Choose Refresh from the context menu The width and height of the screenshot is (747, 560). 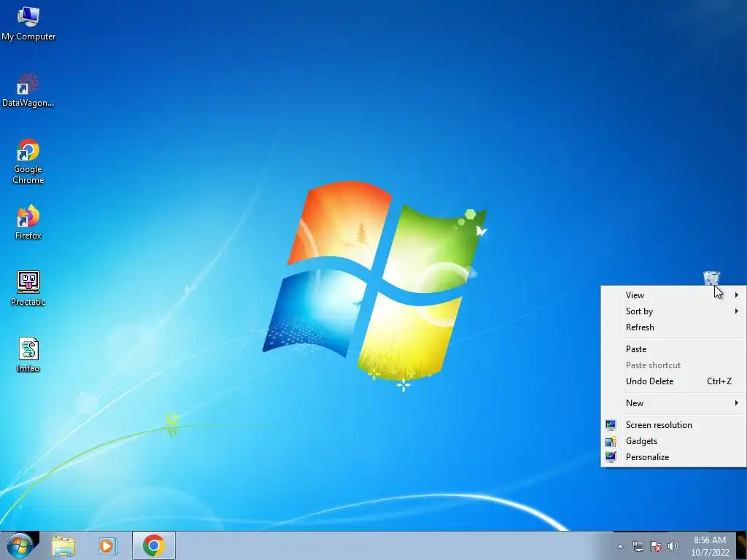(673, 327)
